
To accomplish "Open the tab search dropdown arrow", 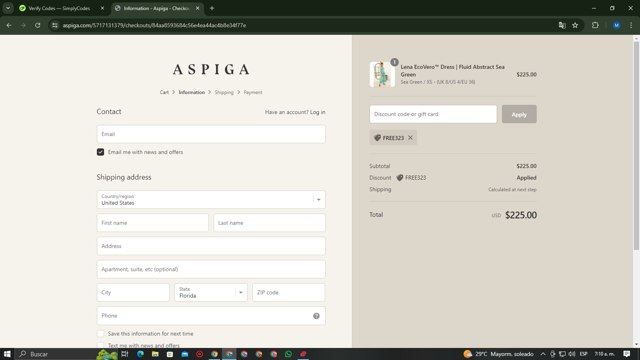I will click(8, 8).
